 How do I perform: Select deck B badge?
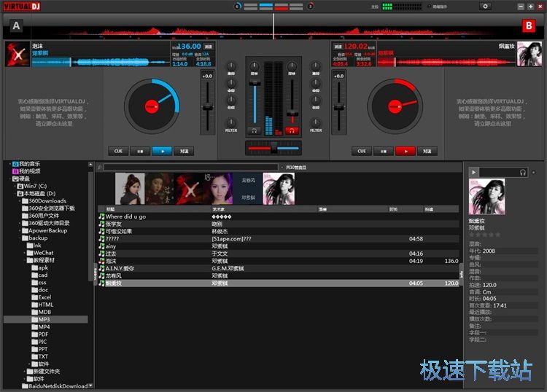(x=529, y=26)
